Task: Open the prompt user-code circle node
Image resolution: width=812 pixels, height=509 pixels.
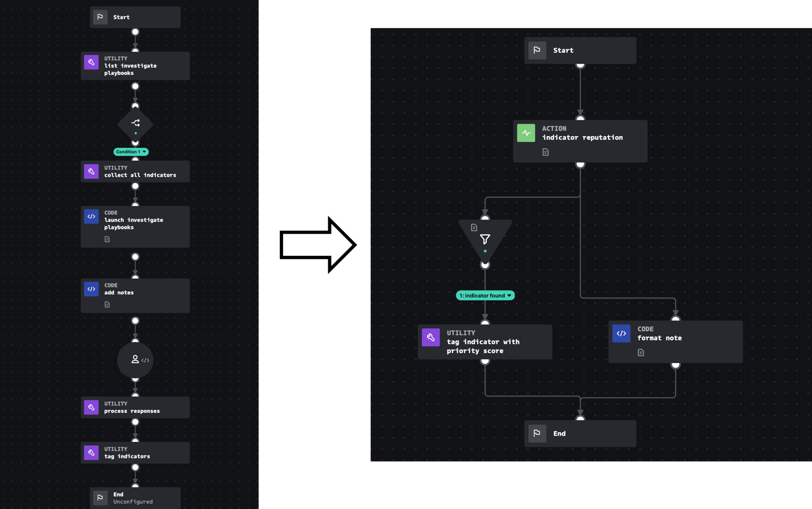Action: click(x=135, y=360)
